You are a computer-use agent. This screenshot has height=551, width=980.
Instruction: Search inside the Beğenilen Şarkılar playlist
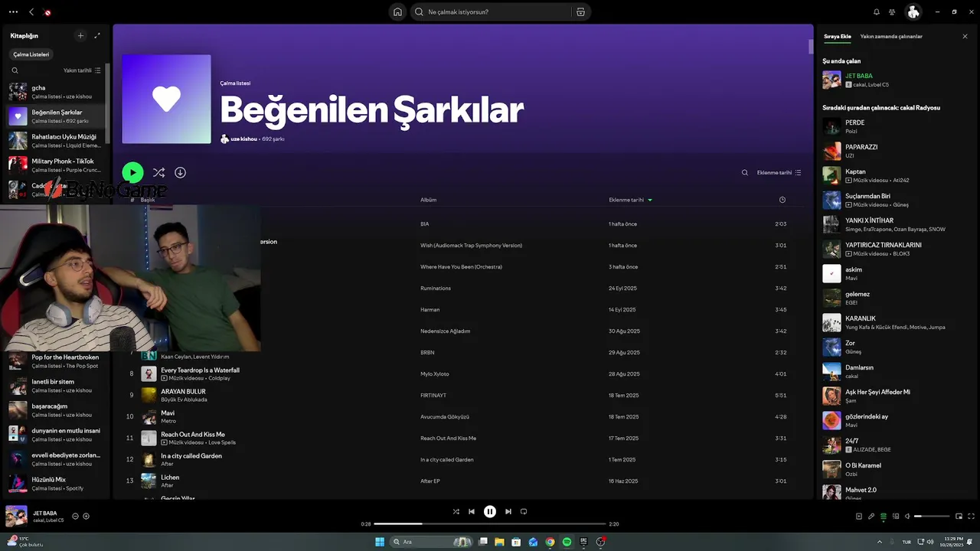click(744, 173)
